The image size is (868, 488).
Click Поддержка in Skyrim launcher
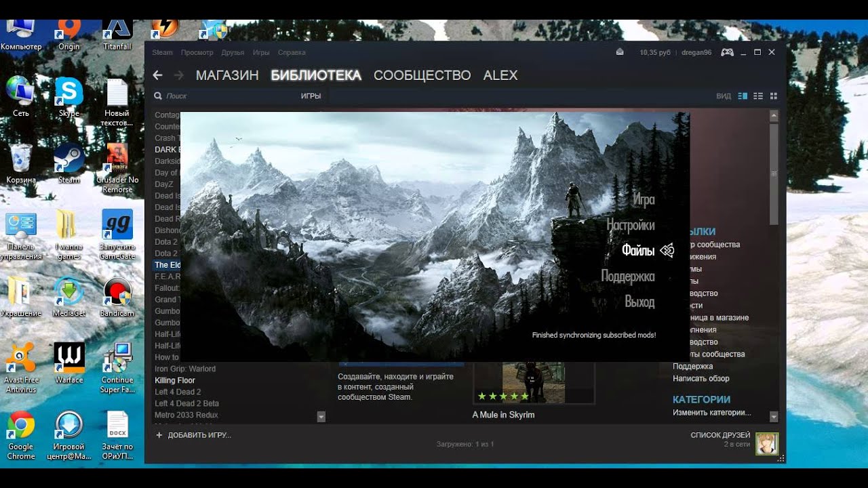[x=628, y=277]
